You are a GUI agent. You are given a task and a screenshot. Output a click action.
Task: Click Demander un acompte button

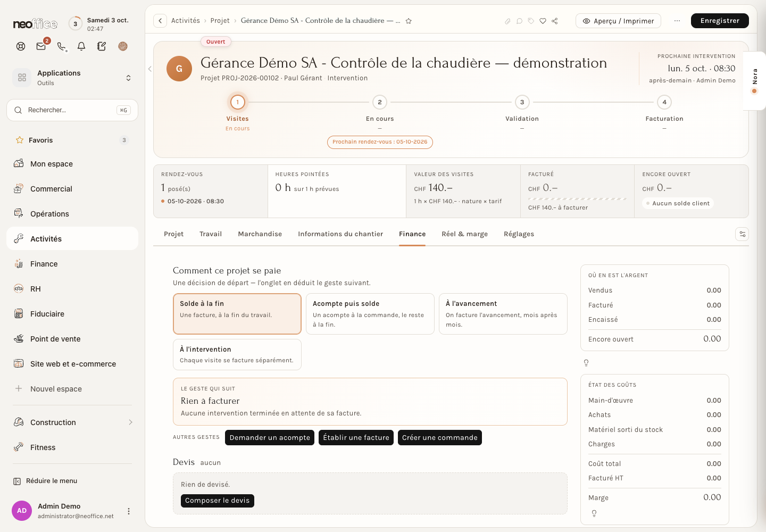270,437
